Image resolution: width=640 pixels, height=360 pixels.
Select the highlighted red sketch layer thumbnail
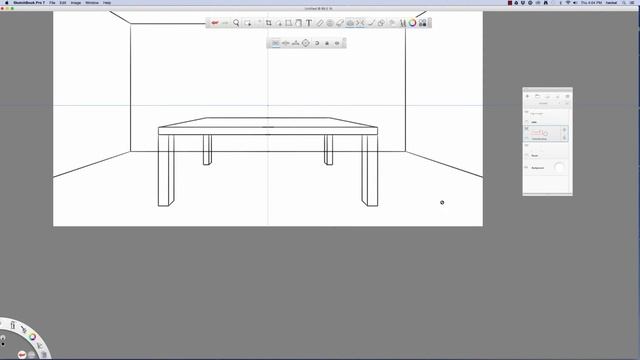[x=540, y=133]
